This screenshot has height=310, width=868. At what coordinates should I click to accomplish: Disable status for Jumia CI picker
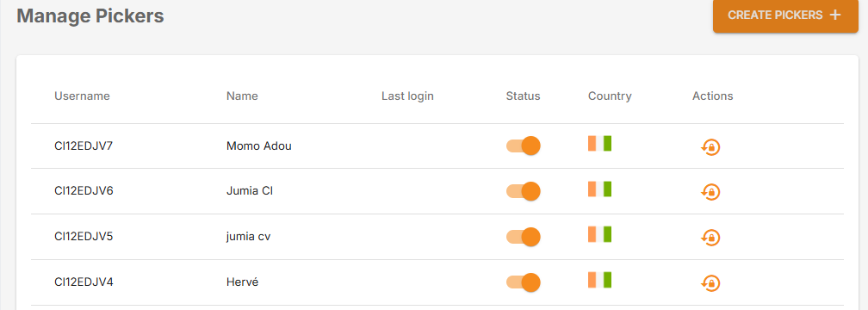pyautogui.click(x=524, y=191)
